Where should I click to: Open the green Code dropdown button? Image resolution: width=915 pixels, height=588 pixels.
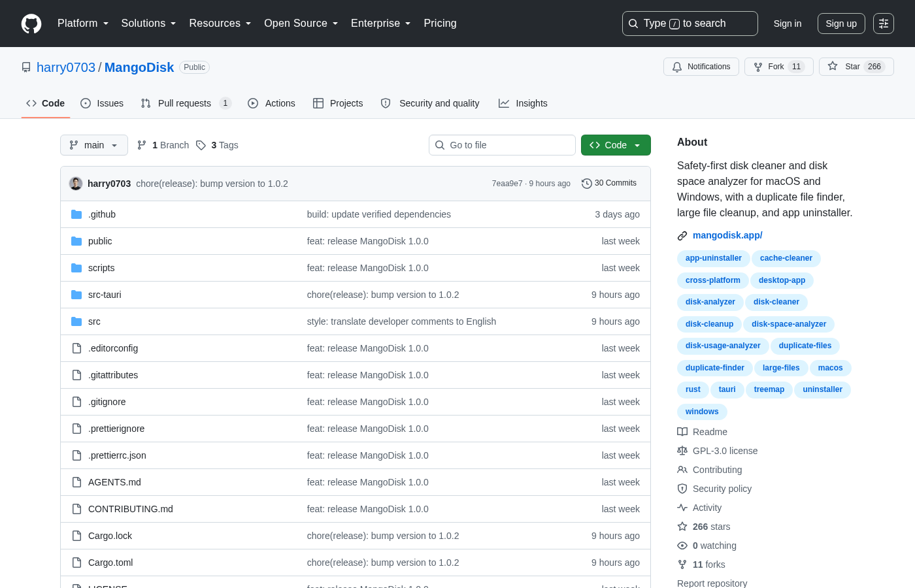[616, 145]
